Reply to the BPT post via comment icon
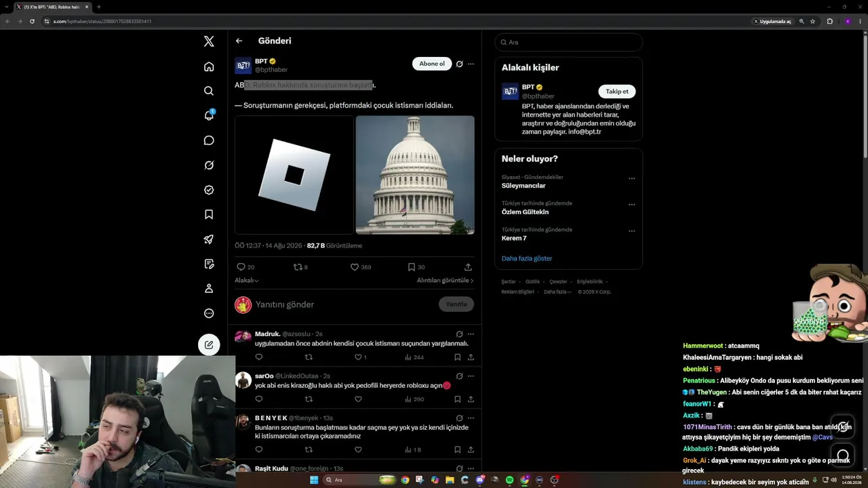This screenshot has width=868, height=488. pyautogui.click(x=241, y=267)
